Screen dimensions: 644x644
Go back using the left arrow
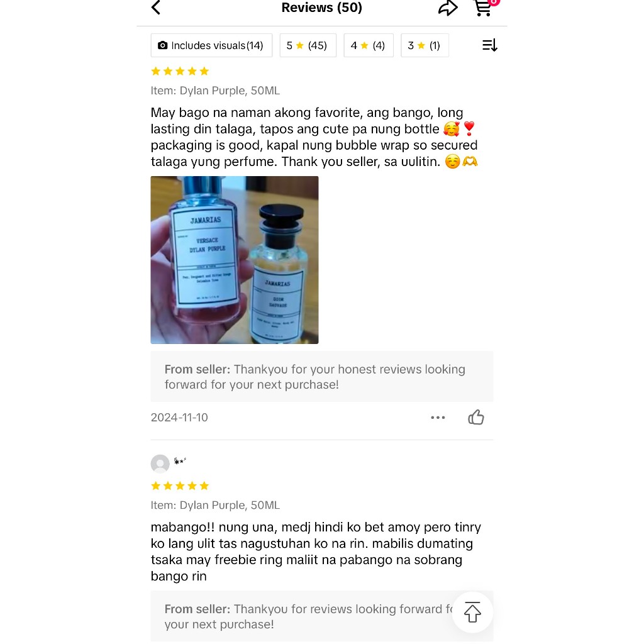coord(156,8)
